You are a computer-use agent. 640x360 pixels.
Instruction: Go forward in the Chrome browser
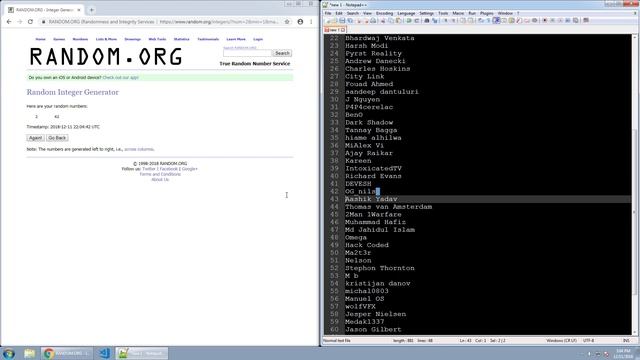coord(20,22)
